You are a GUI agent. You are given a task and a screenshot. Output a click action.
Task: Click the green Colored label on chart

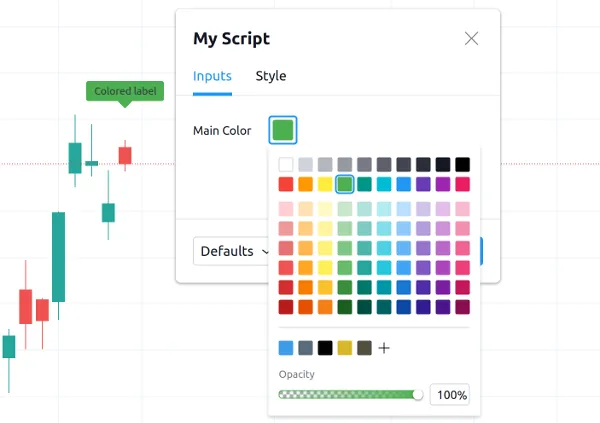coord(125,92)
